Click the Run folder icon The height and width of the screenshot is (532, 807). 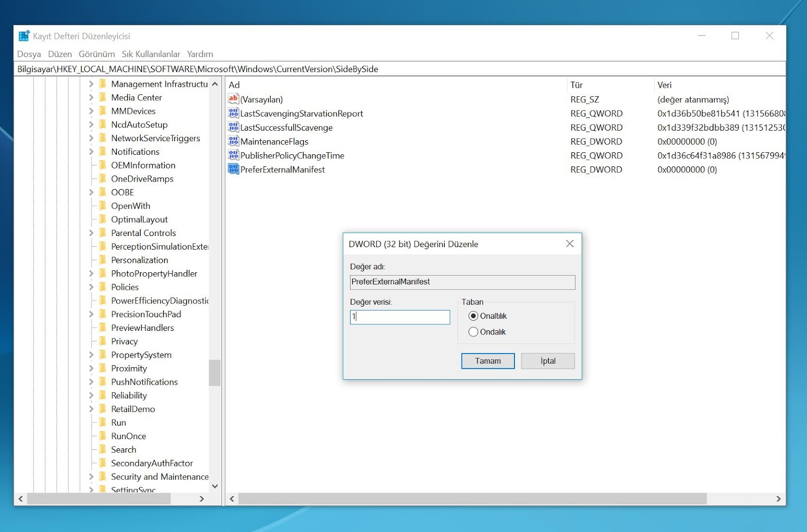(x=103, y=423)
